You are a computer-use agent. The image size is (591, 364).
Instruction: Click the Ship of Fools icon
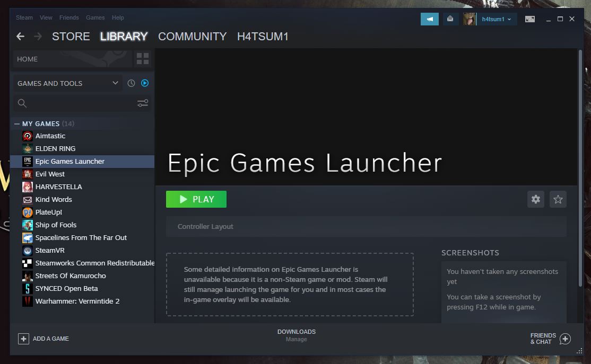(x=28, y=225)
